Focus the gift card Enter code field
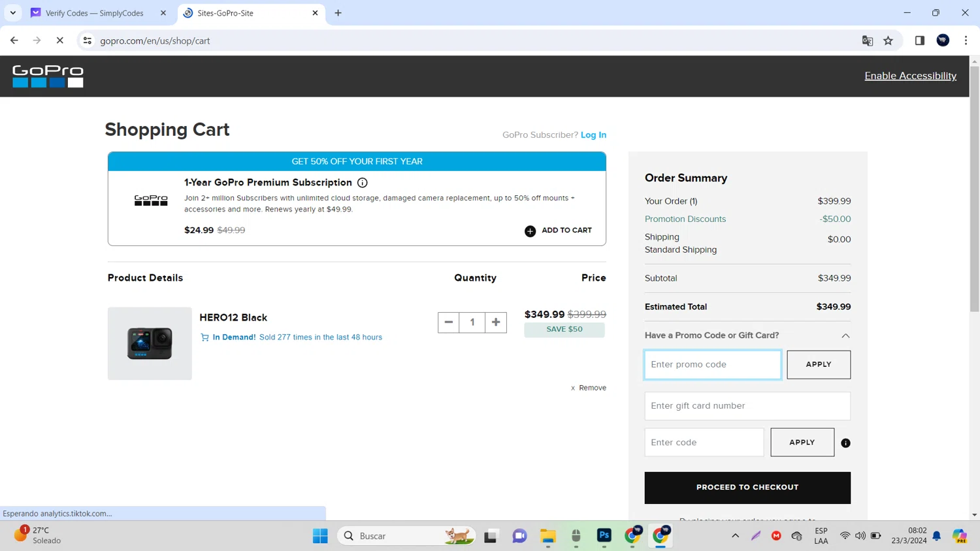The width and height of the screenshot is (980, 551). [x=704, y=443]
